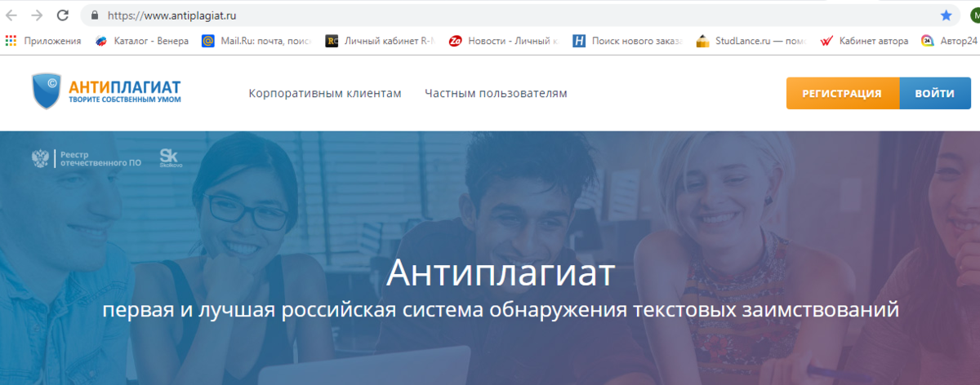The width and height of the screenshot is (980, 385).
Task: Click the StudLance.ru bookmark favicon
Action: point(702,40)
